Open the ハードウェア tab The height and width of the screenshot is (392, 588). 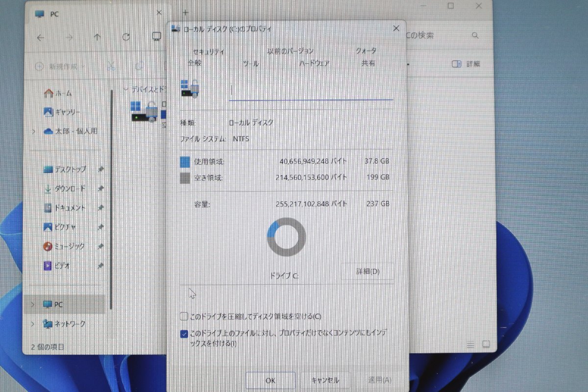pos(313,63)
